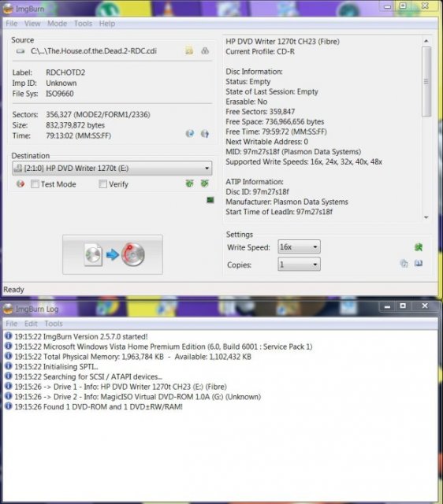The width and height of the screenshot is (443, 504).
Task: Click the Supported Write Speeds line
Action: pos(304,161)
